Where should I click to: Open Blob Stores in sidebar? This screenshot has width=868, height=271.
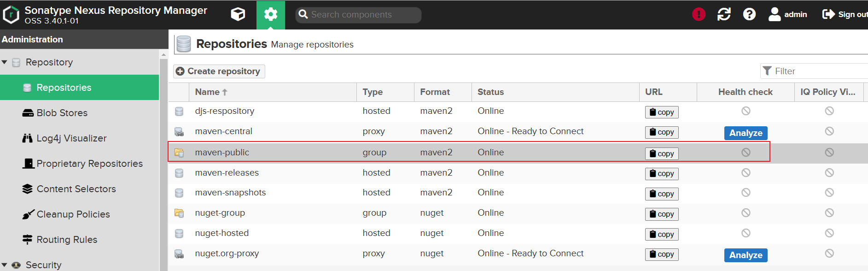79,113
